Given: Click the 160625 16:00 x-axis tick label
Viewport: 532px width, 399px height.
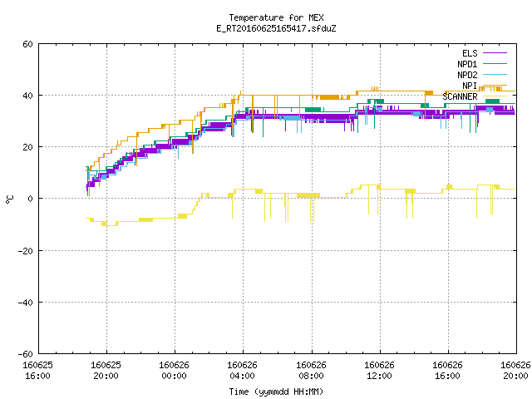Looking at the screenshot, I should [x=37, y=371].
